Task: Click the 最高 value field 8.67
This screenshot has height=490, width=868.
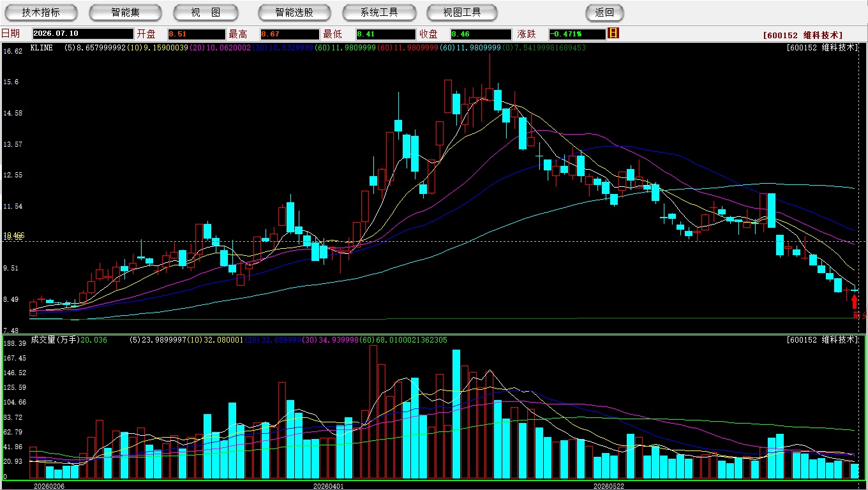Action: point(289,34)
